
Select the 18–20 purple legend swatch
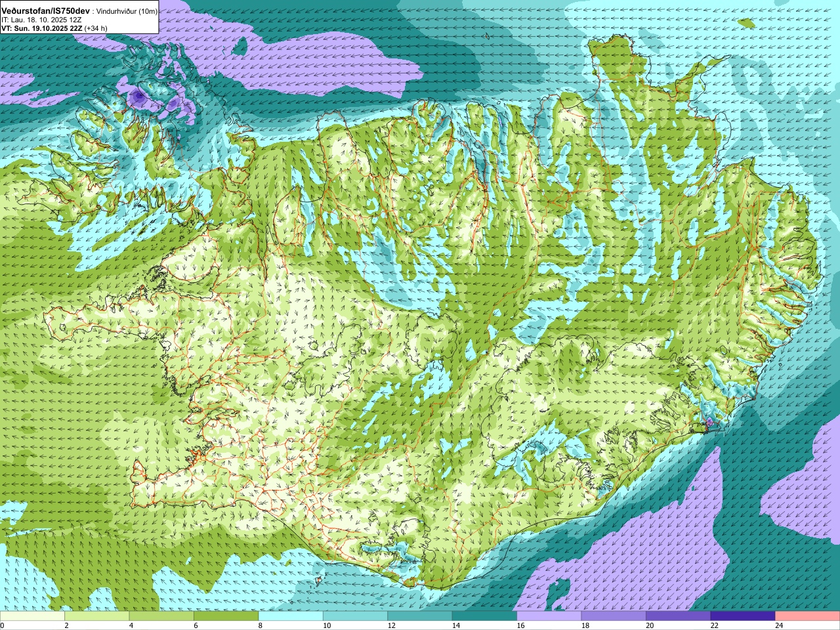tap(614, 616)
